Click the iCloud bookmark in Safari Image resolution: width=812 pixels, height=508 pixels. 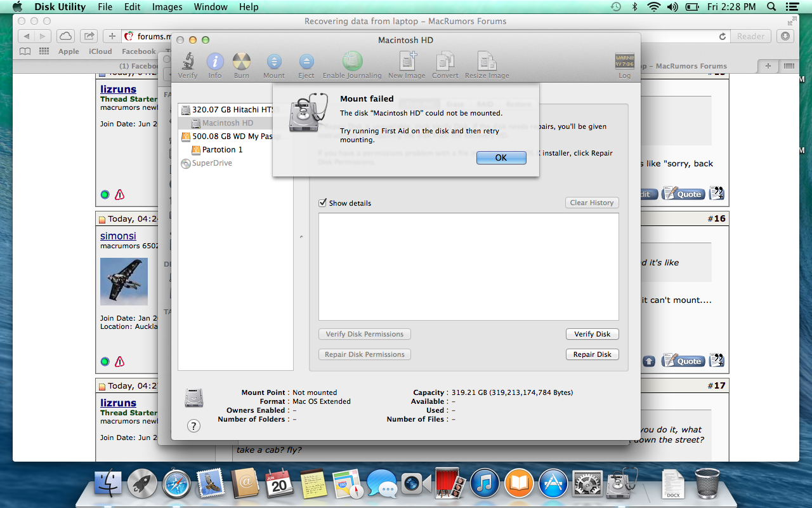click(100, 51)
